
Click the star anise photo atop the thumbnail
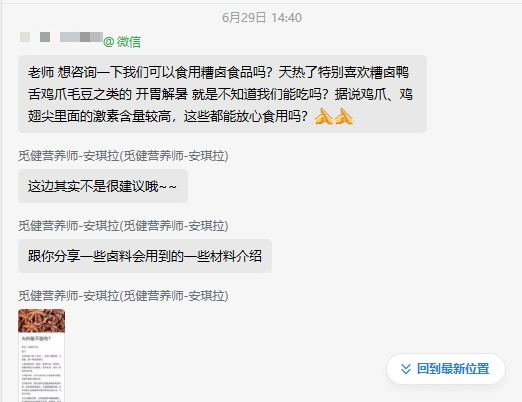pos(41,321)
